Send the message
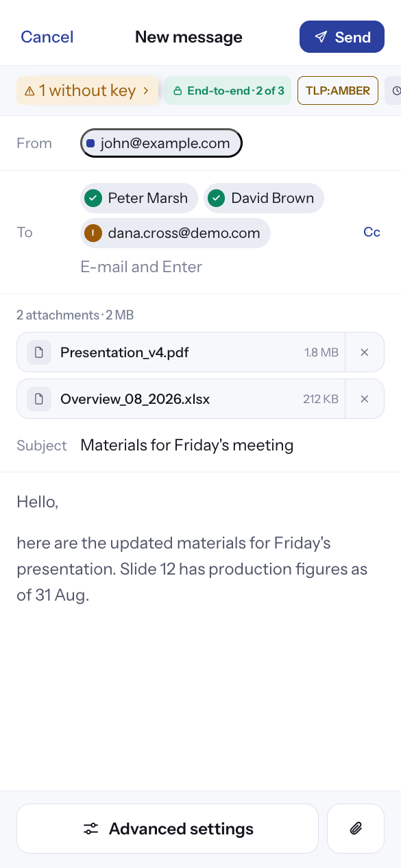 (x=342, y=37)
